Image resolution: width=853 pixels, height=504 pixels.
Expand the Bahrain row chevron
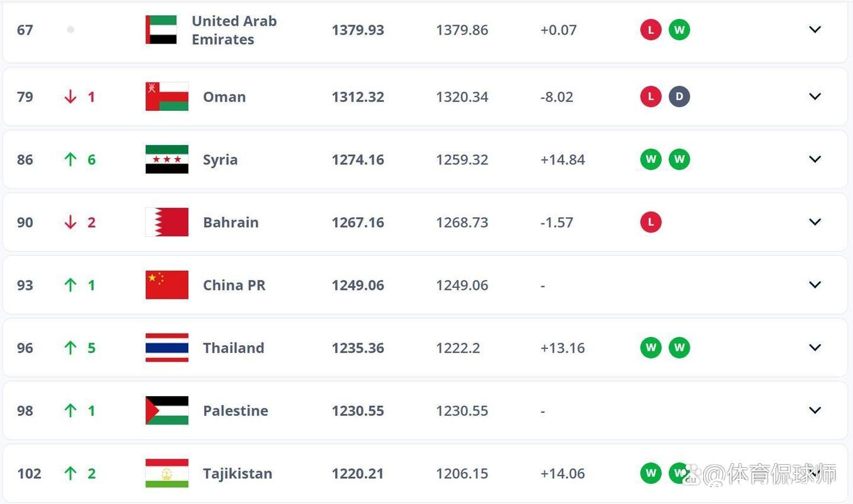pos(815,222)
